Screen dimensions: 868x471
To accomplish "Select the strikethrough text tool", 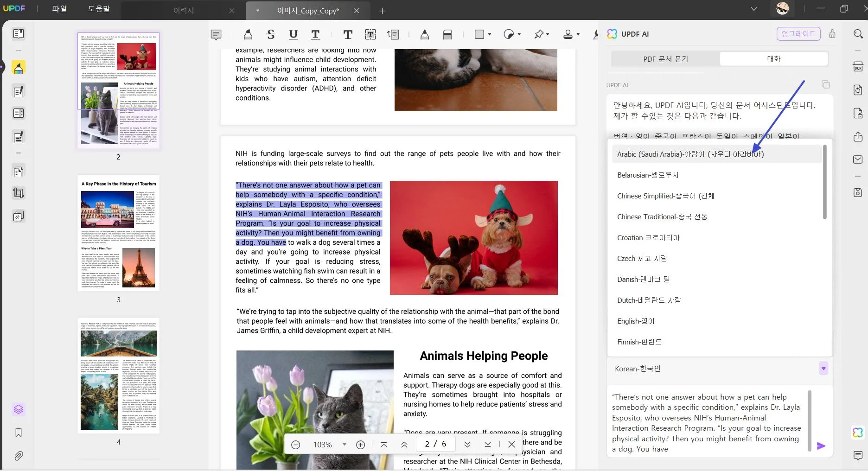I will click(x=271, y=34).
